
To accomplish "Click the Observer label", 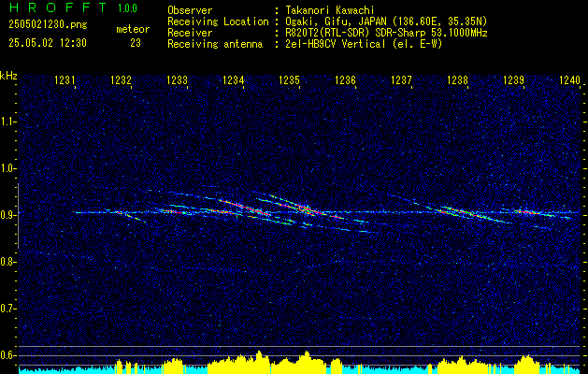I will pos(190,10).
